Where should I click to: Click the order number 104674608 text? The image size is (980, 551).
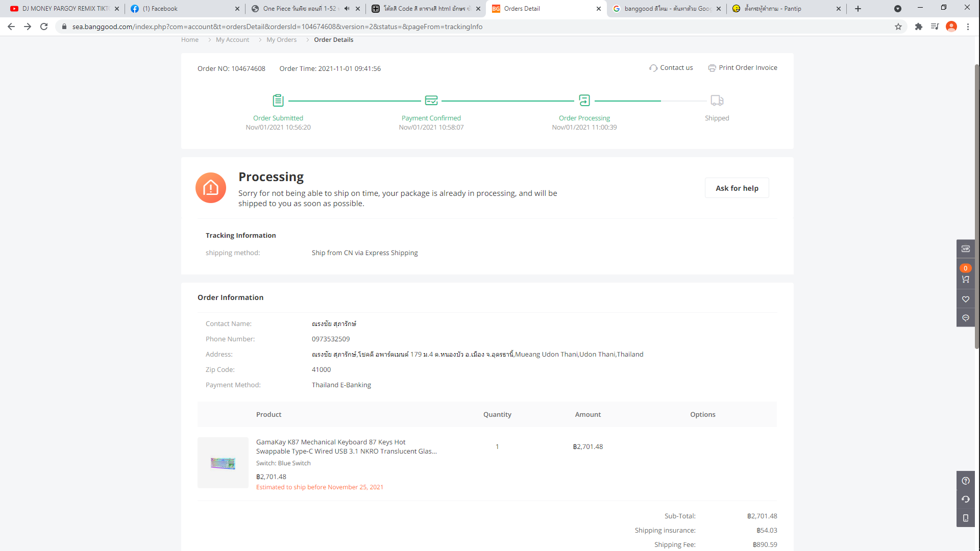tap(248, 69)
